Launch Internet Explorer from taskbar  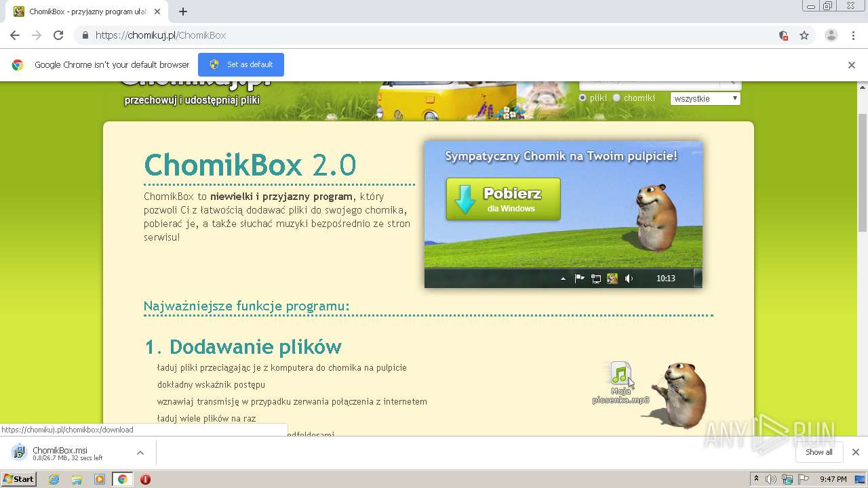54,479
